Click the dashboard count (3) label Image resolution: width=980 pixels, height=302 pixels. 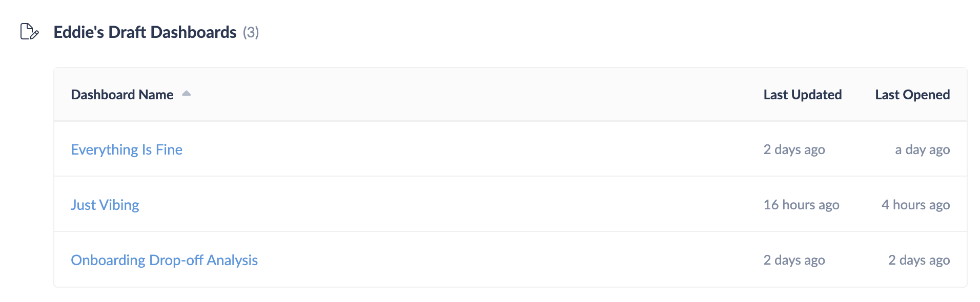tap(251, 33)
